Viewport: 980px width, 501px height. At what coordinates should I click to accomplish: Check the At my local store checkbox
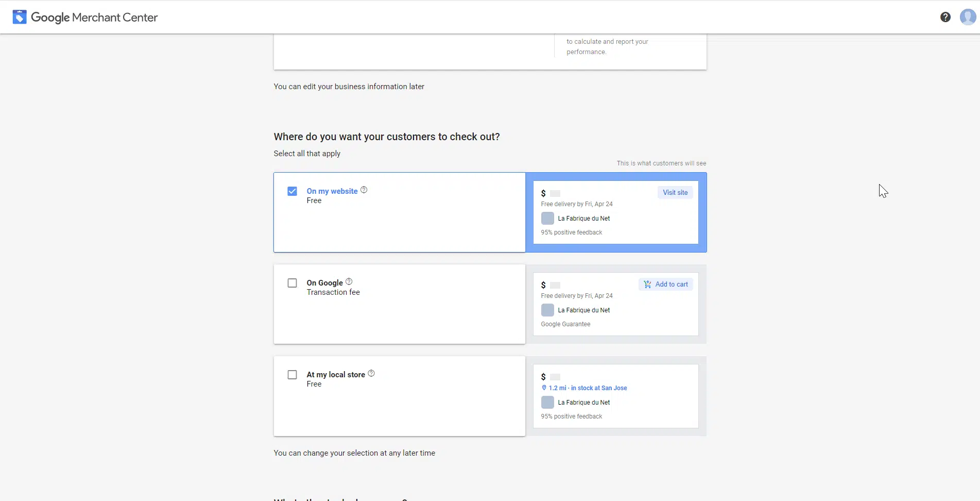coord(292,375)
